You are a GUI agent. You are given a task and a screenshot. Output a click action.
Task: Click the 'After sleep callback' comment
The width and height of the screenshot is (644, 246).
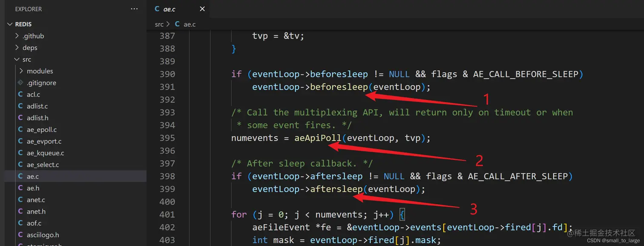(x=302, y=163)
